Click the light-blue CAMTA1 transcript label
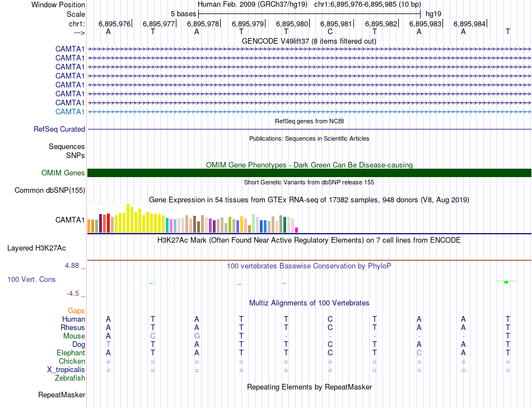This screenshot has height=408, width=532. tap(70, 112)
